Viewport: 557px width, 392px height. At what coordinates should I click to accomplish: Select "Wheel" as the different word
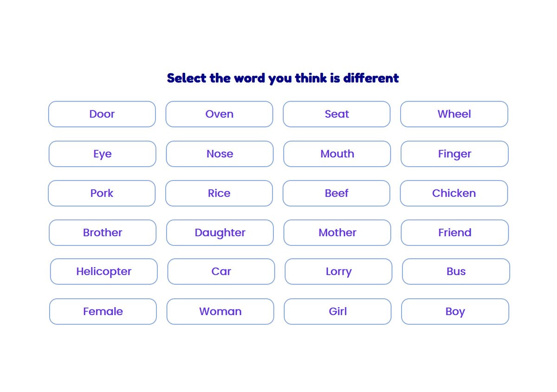tap(454, 114)
